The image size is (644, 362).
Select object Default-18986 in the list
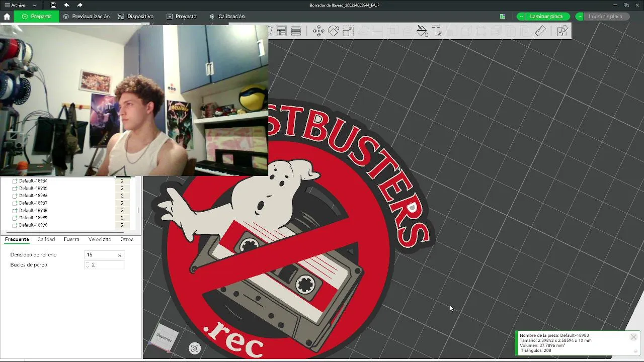tap(33, 196)
